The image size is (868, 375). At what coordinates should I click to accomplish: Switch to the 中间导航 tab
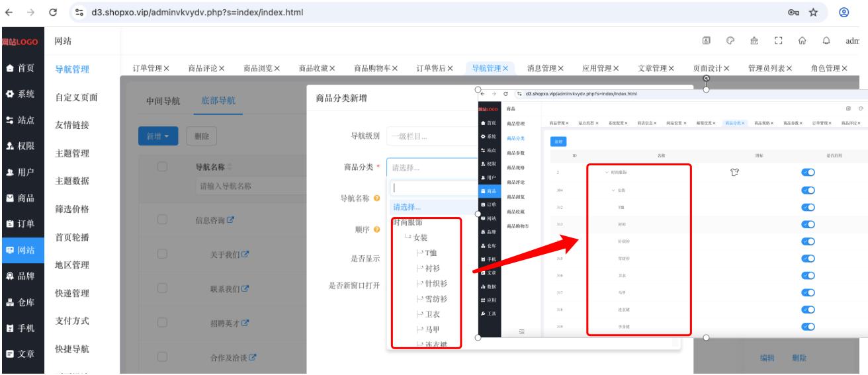[163, 101]
